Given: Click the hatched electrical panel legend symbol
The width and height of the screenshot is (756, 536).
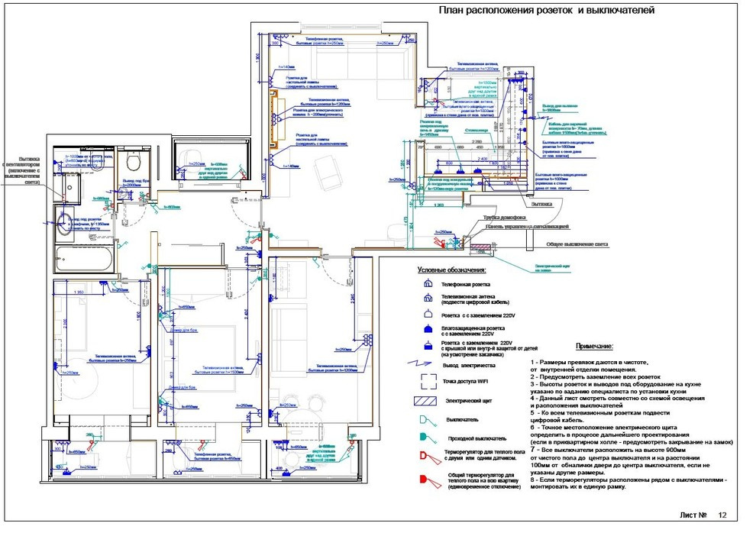Looking at the screenshot, I should (x=427, y=401).
